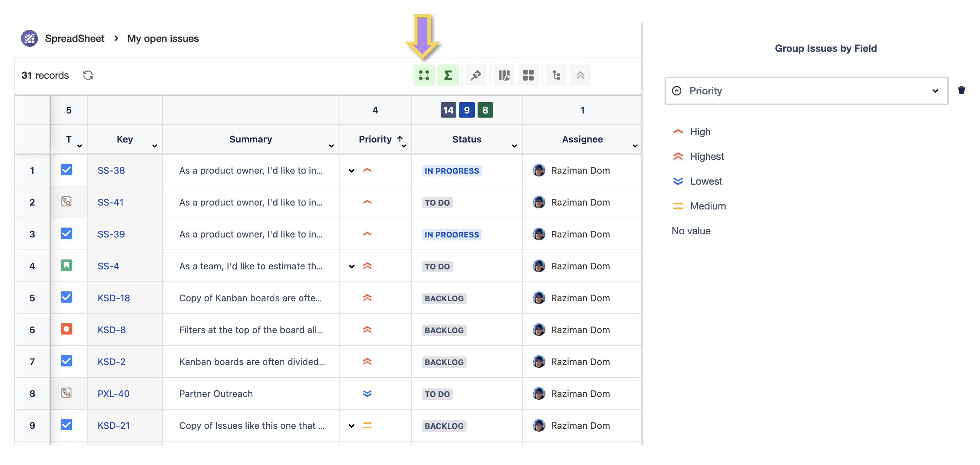
Task: Click the story type icon for SS-4
Action: click(x=66, y=265)
